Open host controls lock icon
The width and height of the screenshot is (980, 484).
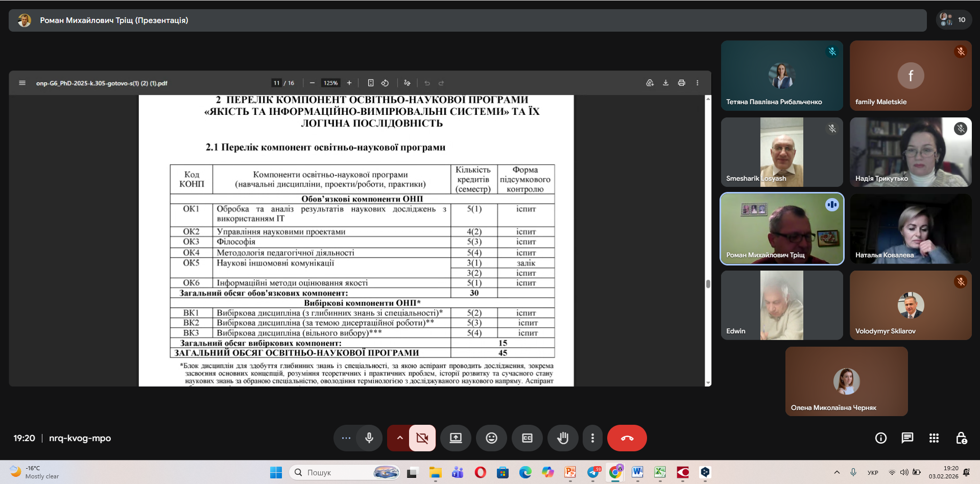961,438
